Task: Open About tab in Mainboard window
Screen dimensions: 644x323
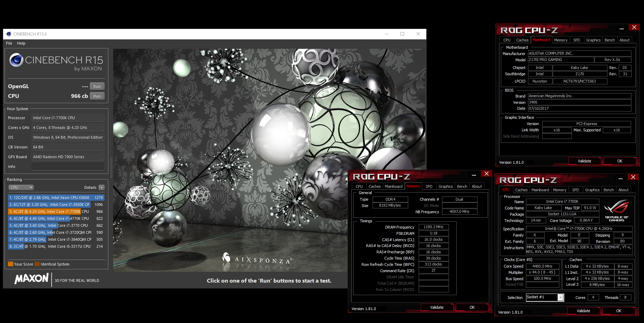Action: (624, 40)
